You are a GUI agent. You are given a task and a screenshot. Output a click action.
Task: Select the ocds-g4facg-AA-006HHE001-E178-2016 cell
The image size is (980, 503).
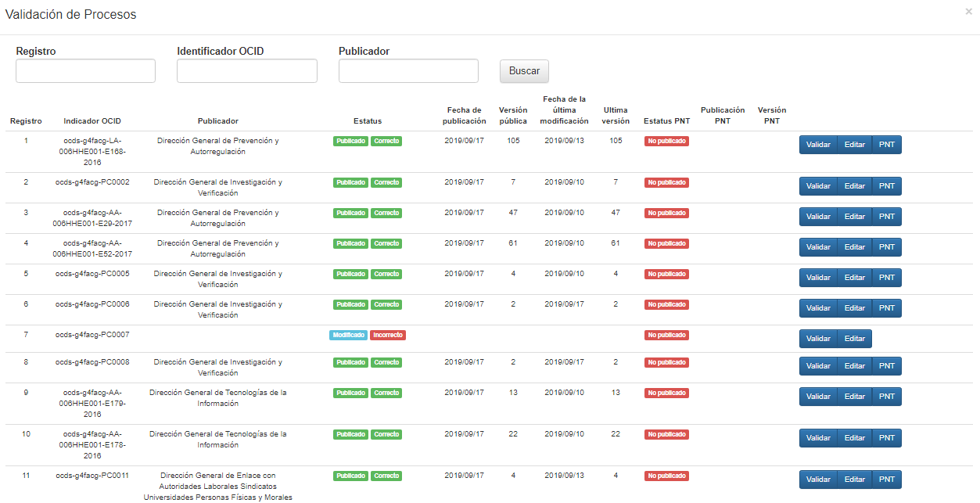92,445
